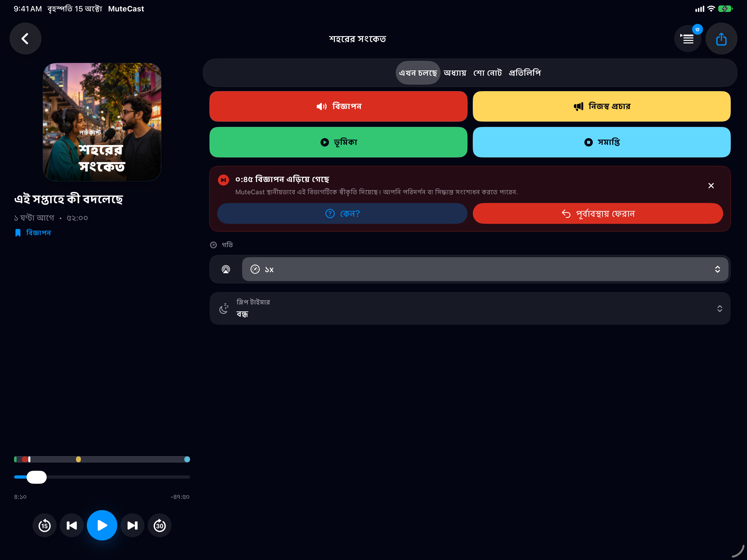The image size is (747, 560).
Task: Tap the share icon
Action: pos(721,39)
